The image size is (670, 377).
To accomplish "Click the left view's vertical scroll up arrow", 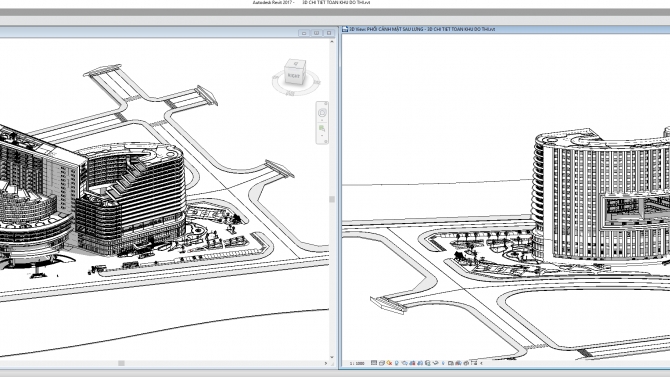I will point(332,42).
